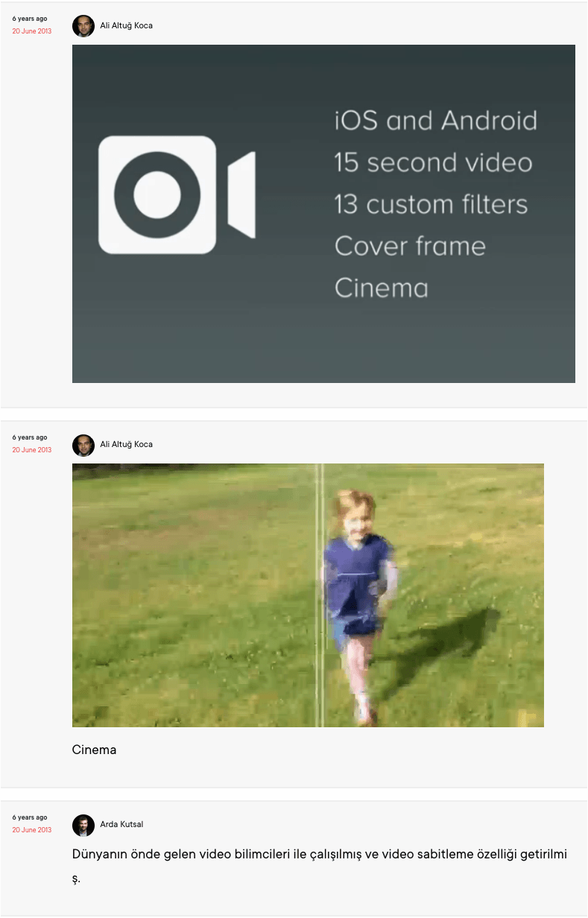
Task: Click the 'Cover frame' line in the slide
Action: [410, 246]
